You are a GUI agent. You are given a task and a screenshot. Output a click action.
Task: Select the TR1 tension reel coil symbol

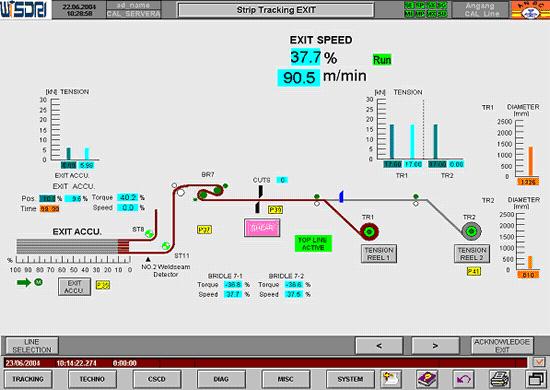click(x=369, y=231)
